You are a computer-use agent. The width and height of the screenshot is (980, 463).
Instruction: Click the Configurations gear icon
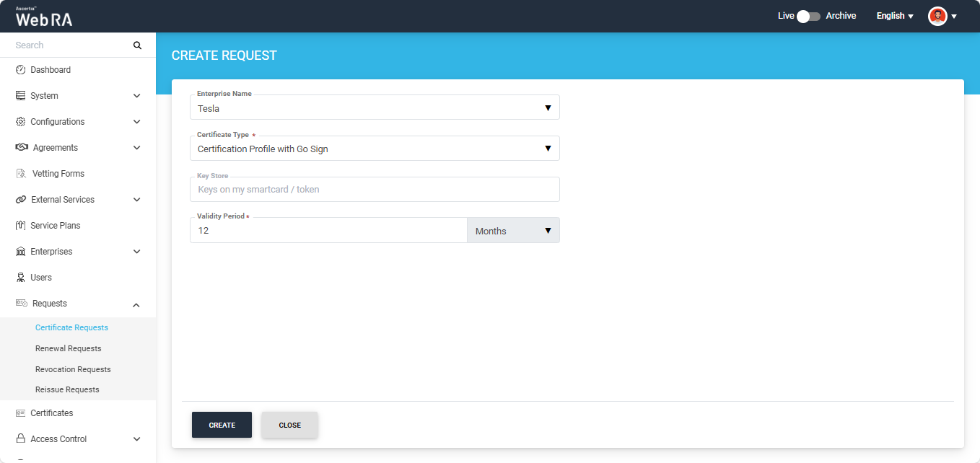[20, 122]
